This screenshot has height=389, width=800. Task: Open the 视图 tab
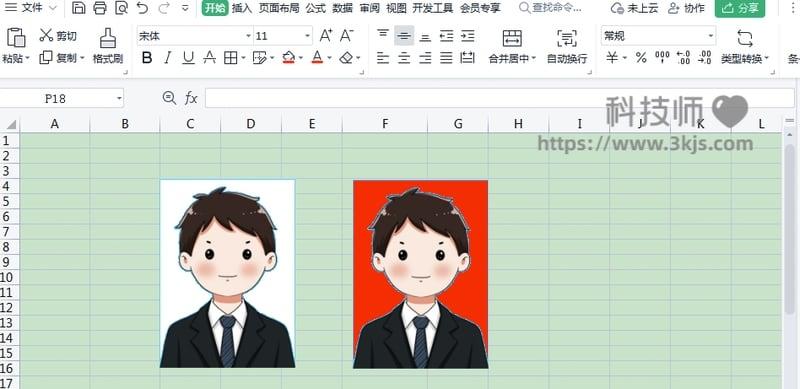[396, 8]
